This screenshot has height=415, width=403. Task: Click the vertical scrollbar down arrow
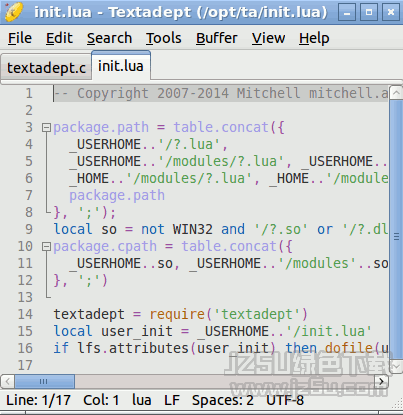click(x=396, y=367)
